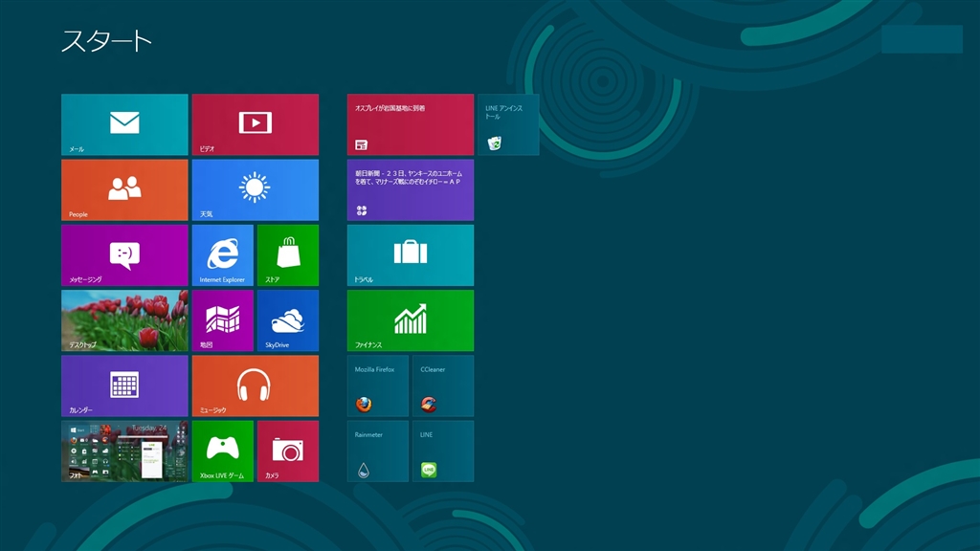This screenshot has width=980, height=551.
Task: Open the Messaging tile
Action: (124, 254)
